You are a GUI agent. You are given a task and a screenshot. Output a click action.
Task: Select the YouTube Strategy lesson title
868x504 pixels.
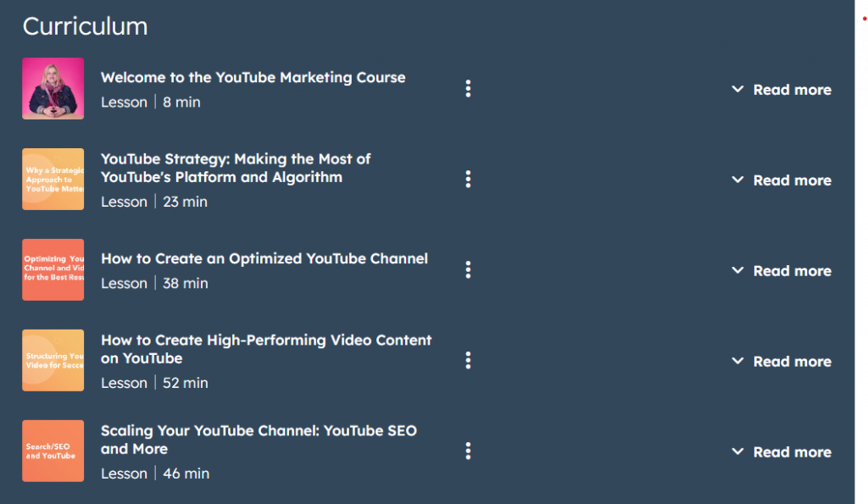[235, 167]
